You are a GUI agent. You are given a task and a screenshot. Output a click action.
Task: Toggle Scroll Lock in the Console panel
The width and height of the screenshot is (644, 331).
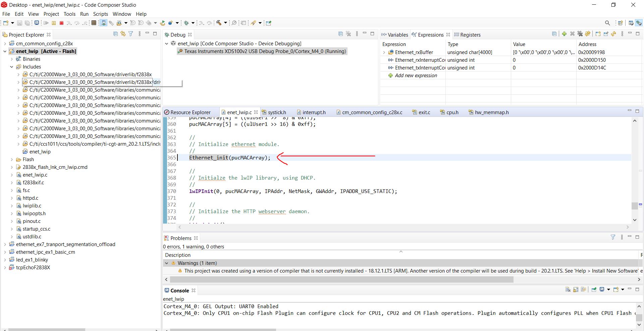click(x=576, y=290)
